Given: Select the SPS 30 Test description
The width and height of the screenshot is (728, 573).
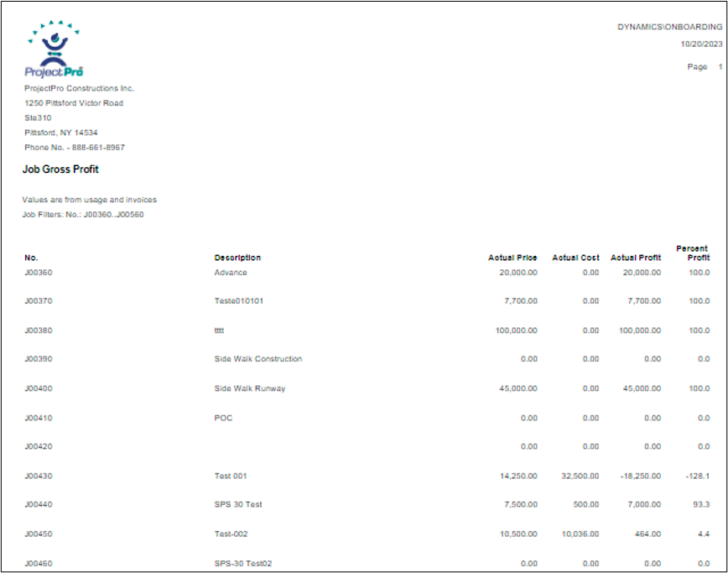Looking at the screenshot, I should [x=238, y=504].
